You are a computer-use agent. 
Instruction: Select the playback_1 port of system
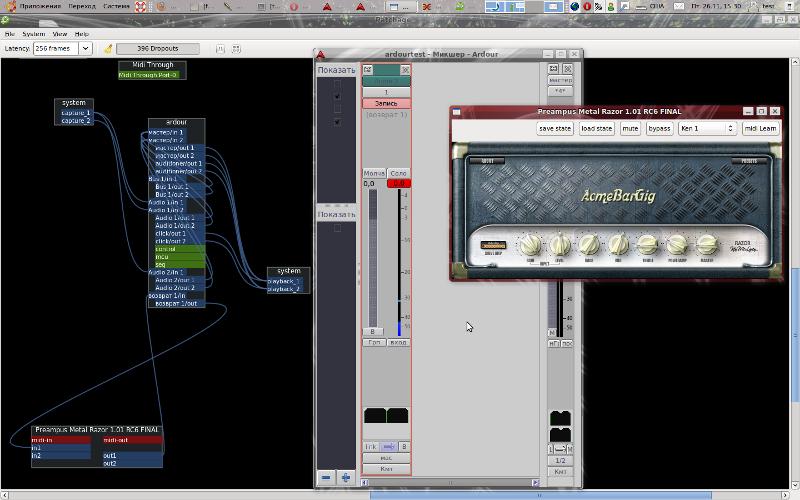tap(285, 281)
